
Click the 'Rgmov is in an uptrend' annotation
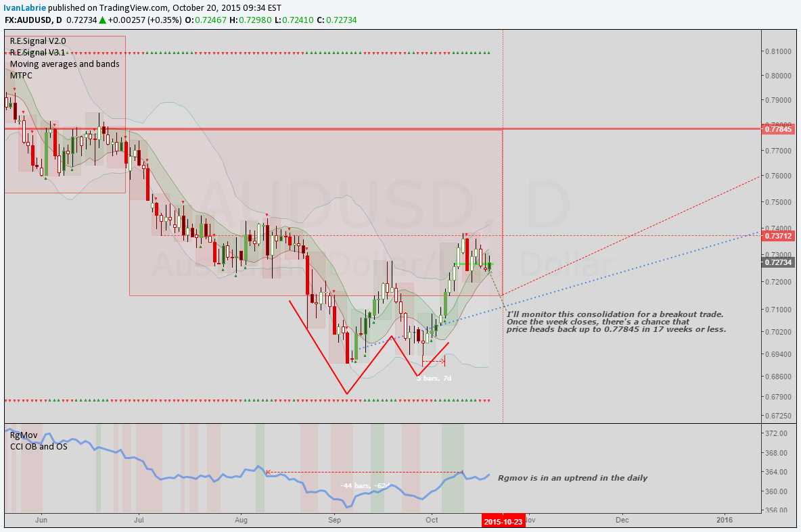572,478
